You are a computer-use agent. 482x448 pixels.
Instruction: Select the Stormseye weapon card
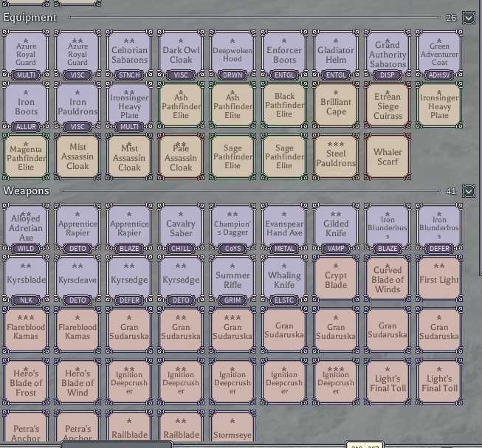click(233, 427)
